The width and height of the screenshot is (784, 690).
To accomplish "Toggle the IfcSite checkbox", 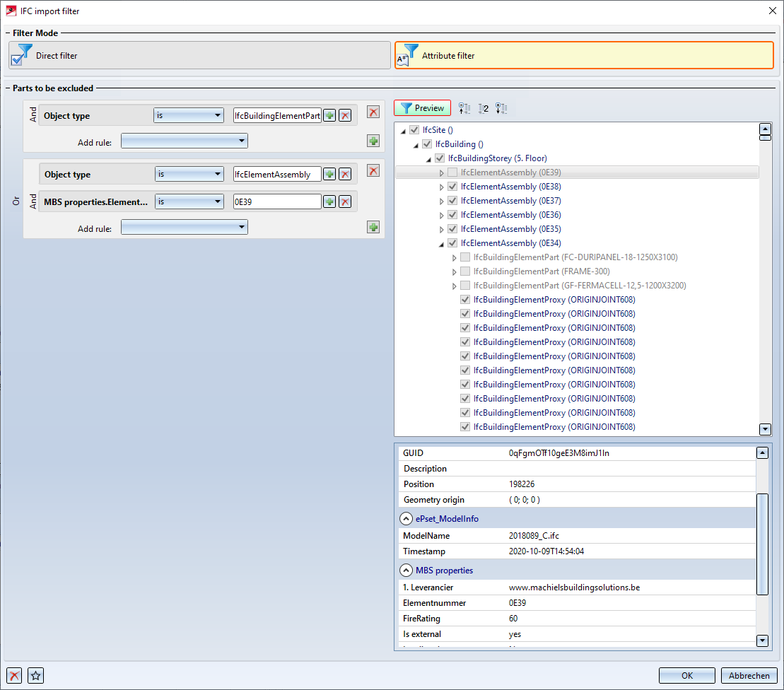I will click(414, 130).
